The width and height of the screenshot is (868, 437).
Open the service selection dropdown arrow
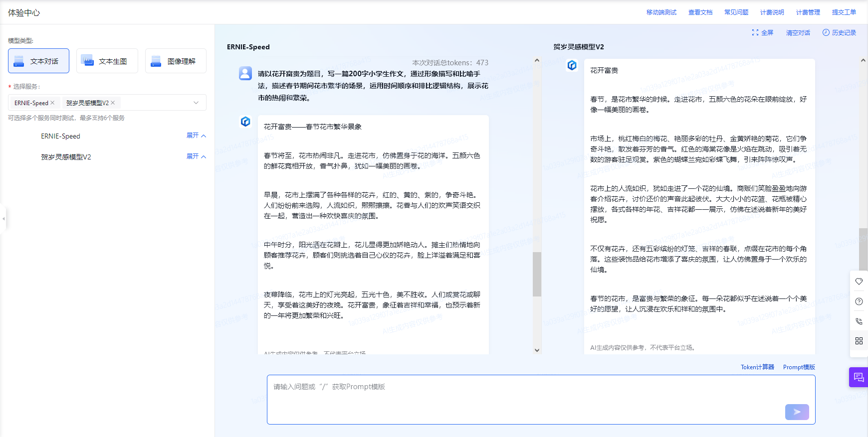point(196,103)
